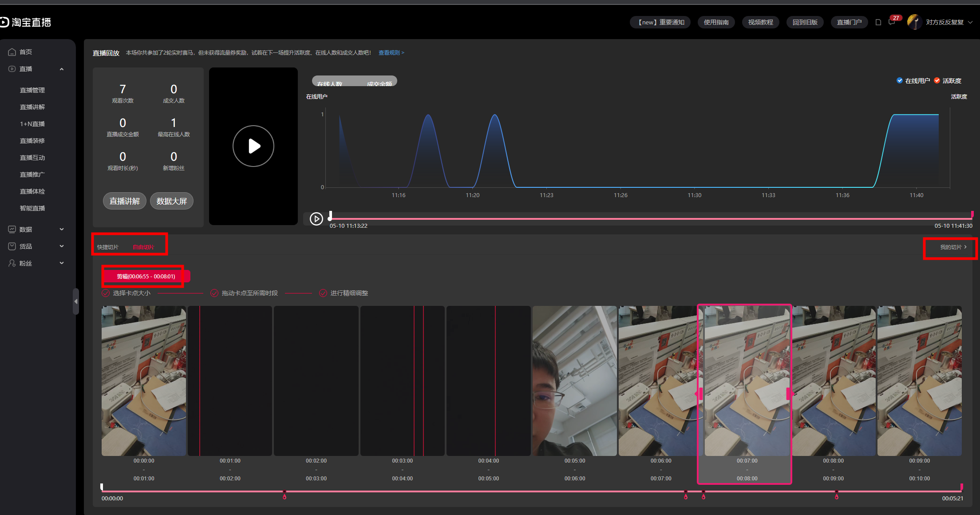Click the mobile device icon in header
Image resolution: width=980 pixels, height=515 pixels.
tap(878, 22)
